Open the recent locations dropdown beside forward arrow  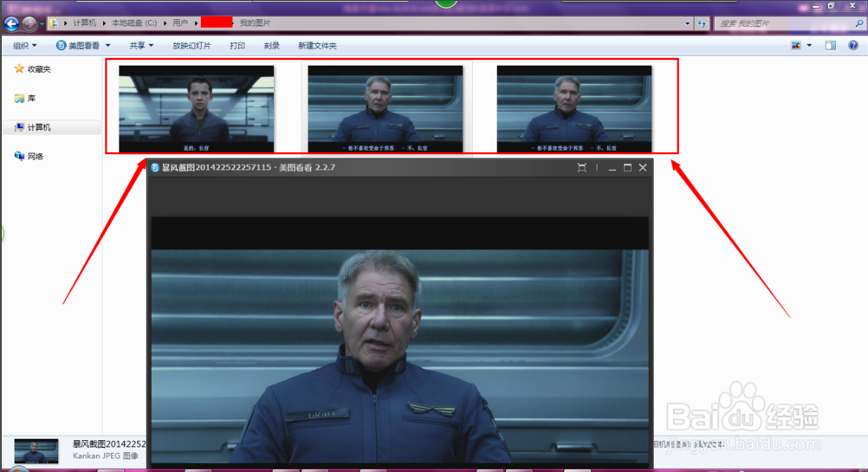pos(42,23)
